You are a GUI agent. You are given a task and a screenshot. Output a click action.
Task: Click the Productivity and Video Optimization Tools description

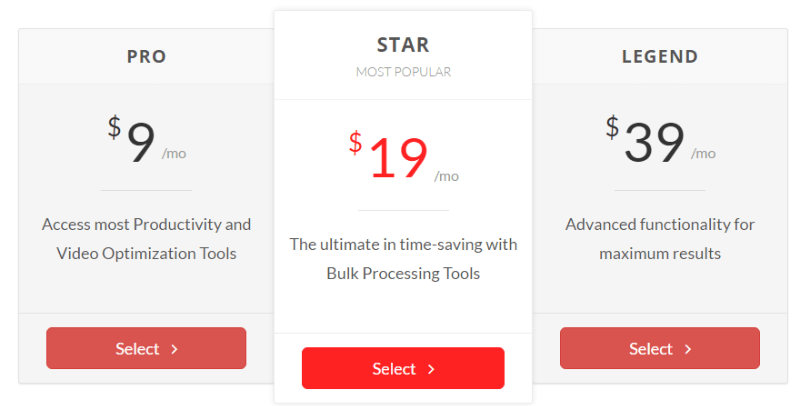point(146,239)
